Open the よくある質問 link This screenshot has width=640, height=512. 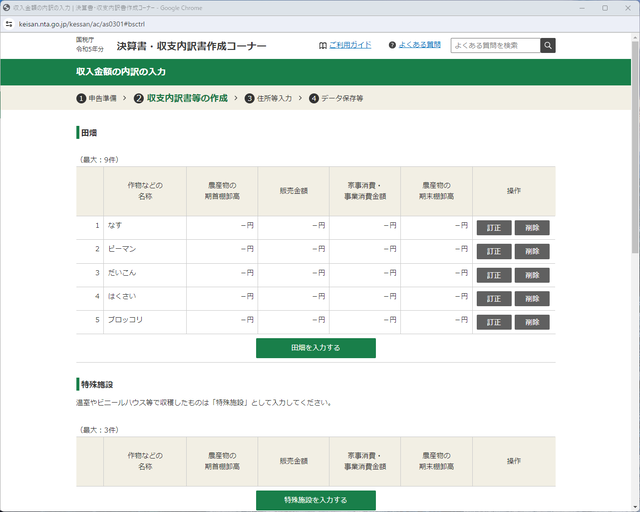[x=420, y=45]
